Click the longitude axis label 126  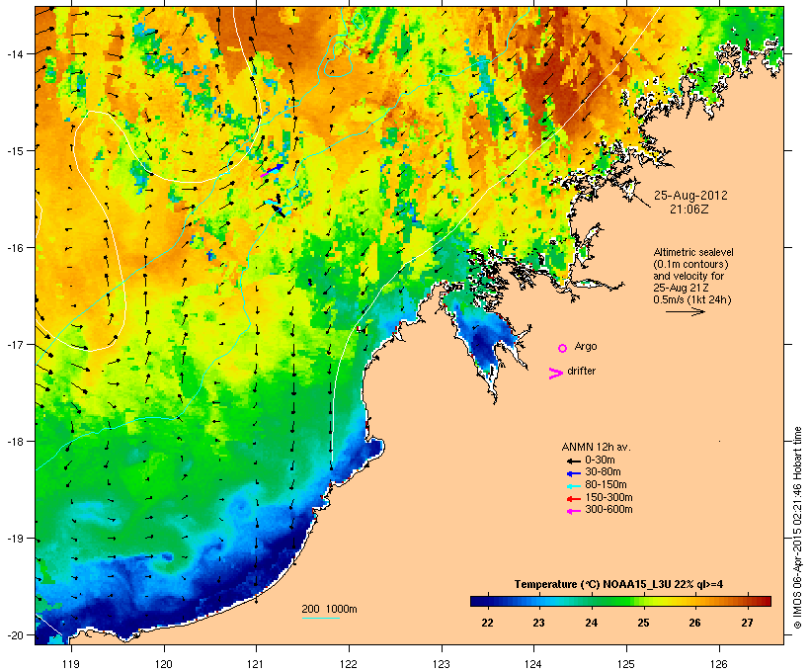click(718, 664)
